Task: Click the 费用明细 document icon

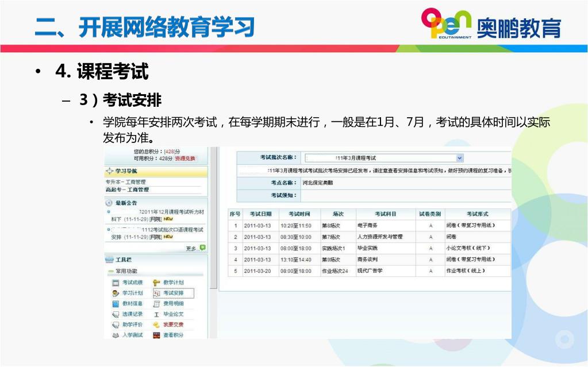Action: coord(156,304)
